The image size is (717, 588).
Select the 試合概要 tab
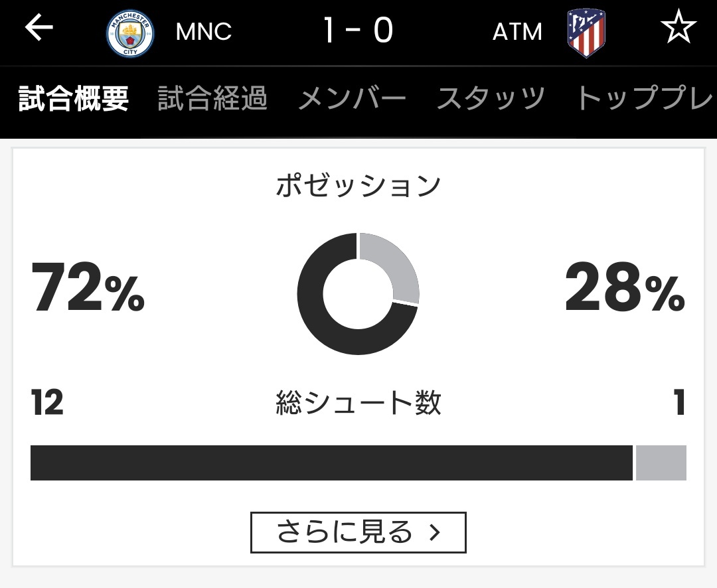pos(74,98)
